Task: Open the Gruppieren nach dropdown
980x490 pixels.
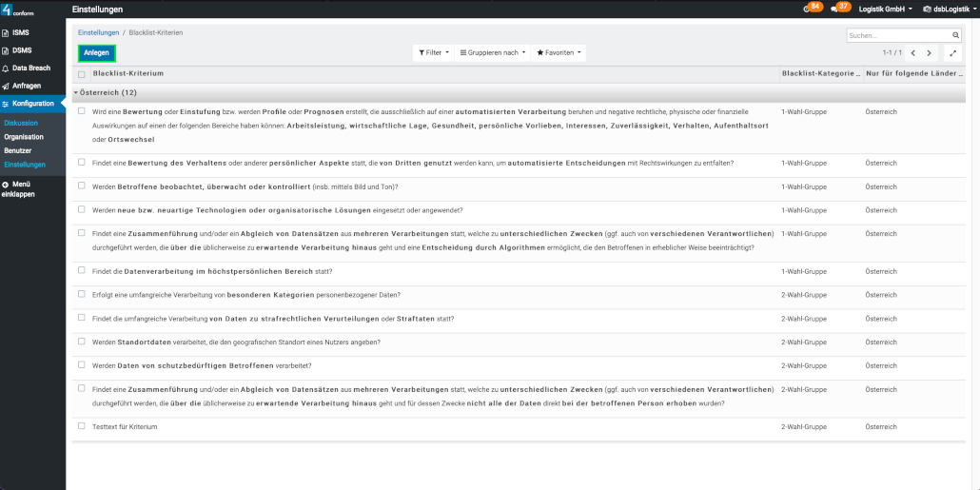Action: point(493,53)
